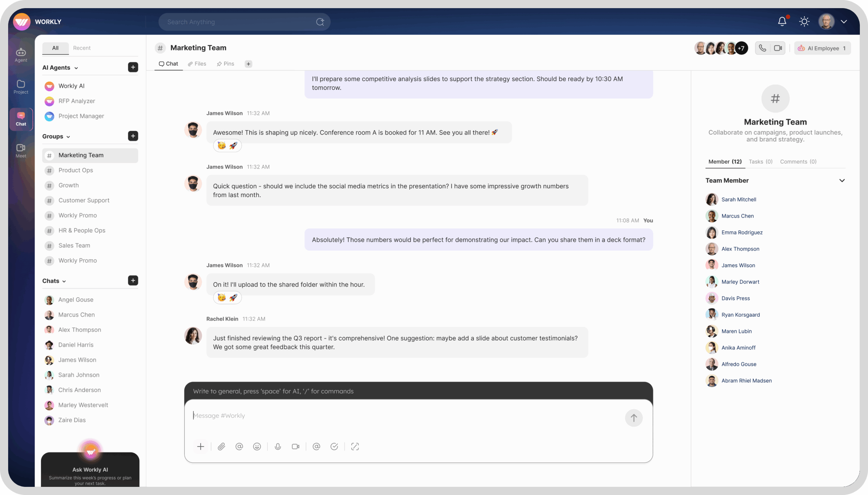Viewport: 868px width, 495px height.
Task: Click the Search Anything field
Action: tap(238, 22)
